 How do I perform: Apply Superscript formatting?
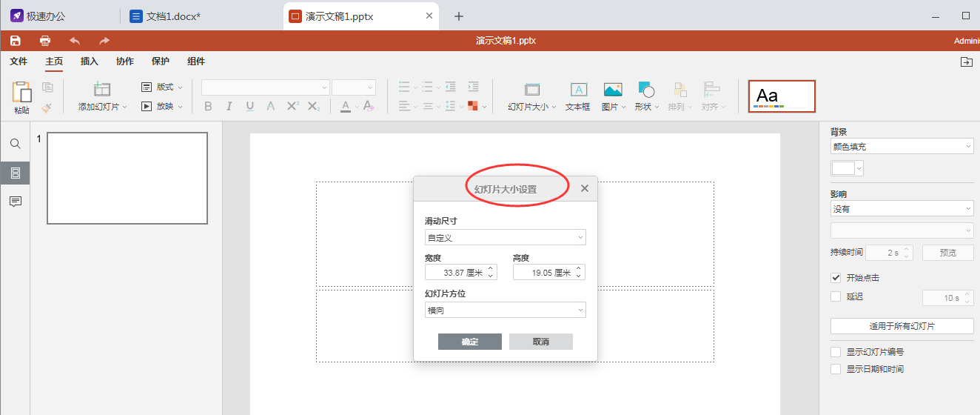[292, 107]
